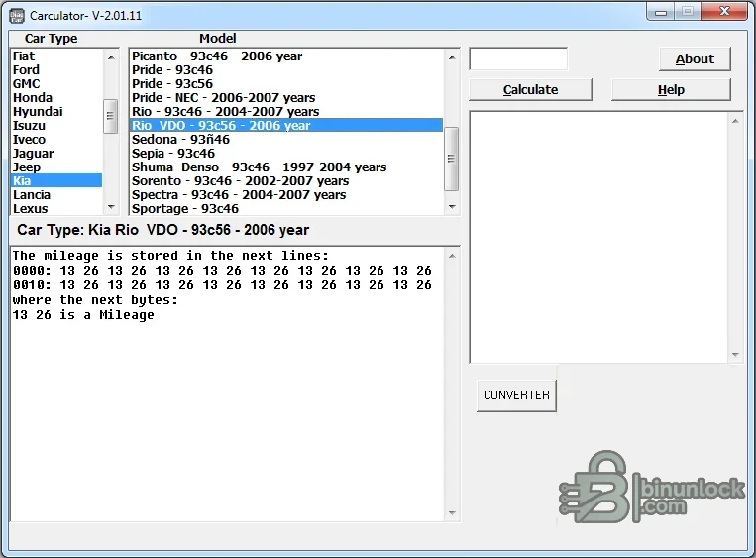Choose Shuma Denso - 93c46 model
Viewport: 756px width, 558px height.
point(286,167)
